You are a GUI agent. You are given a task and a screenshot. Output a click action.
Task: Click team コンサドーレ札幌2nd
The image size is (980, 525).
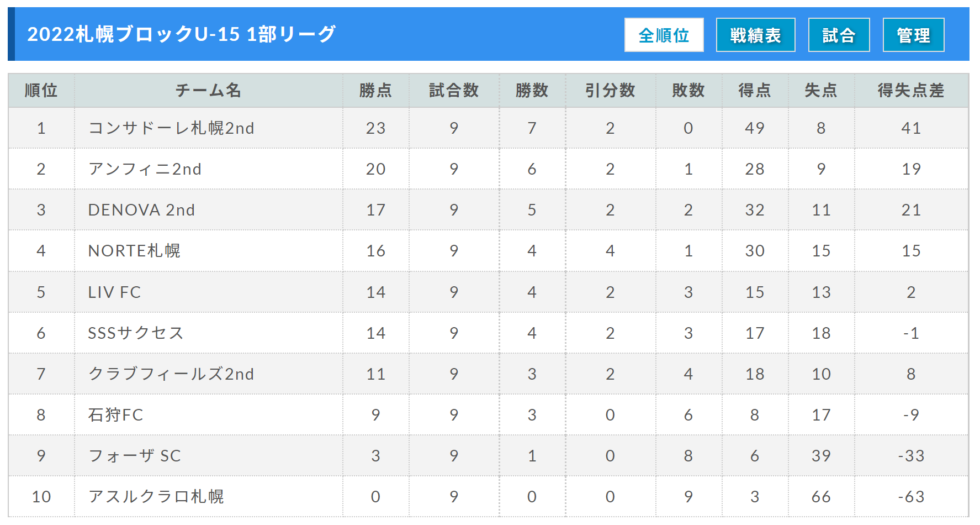[171, 128]
